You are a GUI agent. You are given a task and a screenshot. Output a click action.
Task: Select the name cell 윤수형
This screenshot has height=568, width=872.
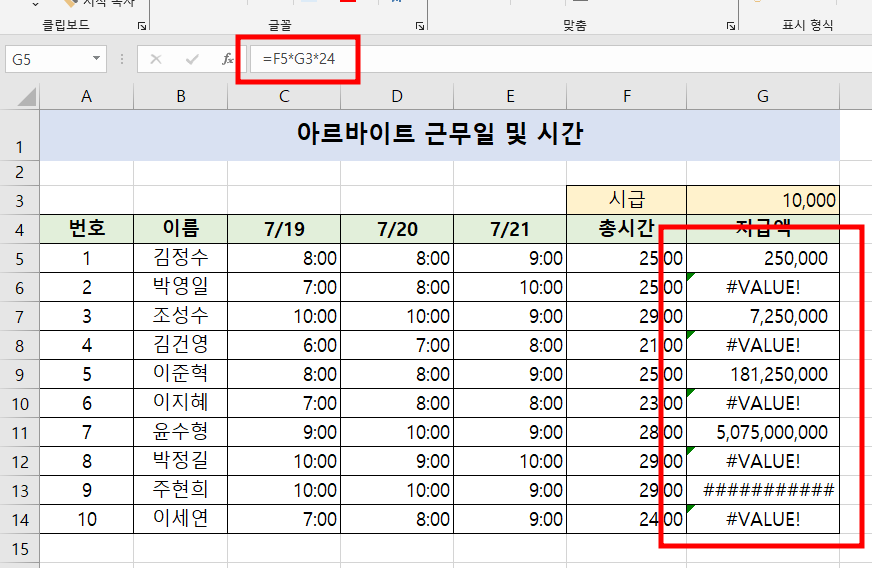[x=181, y=432]
